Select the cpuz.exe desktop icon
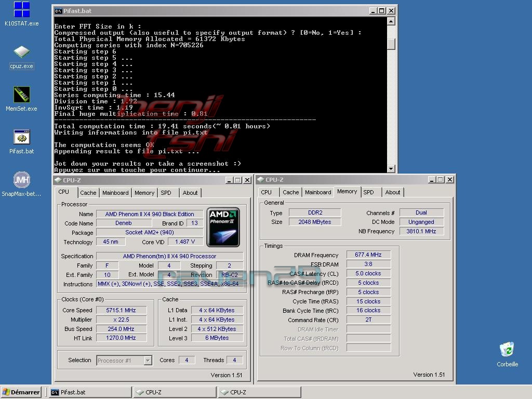 (x=21, y=57)
